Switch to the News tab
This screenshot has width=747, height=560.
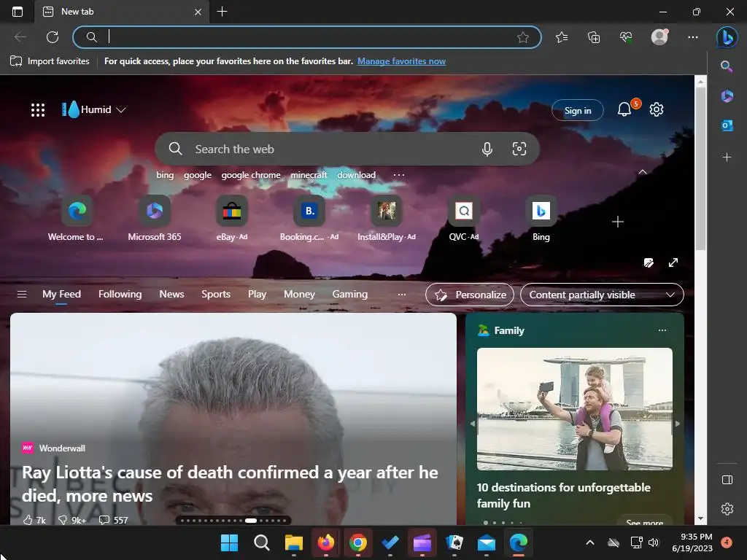pyautogui.click(x=171, y=295)
